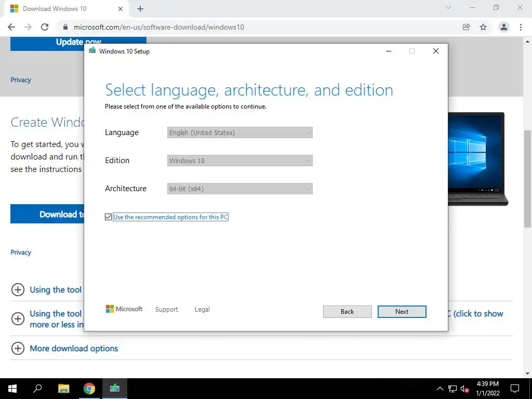
Task: Expand Using the tool more or less section
Action: pyautogui.click(x=18, y=318)
